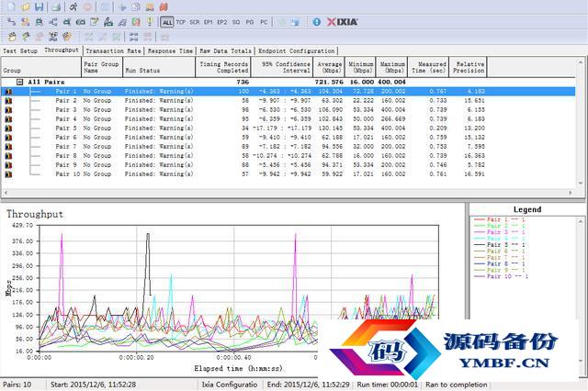Image resolution: width=588 pixels, height=391 pixels.
Task: Toggle the EP2 filter button
Action: (222, 22)
